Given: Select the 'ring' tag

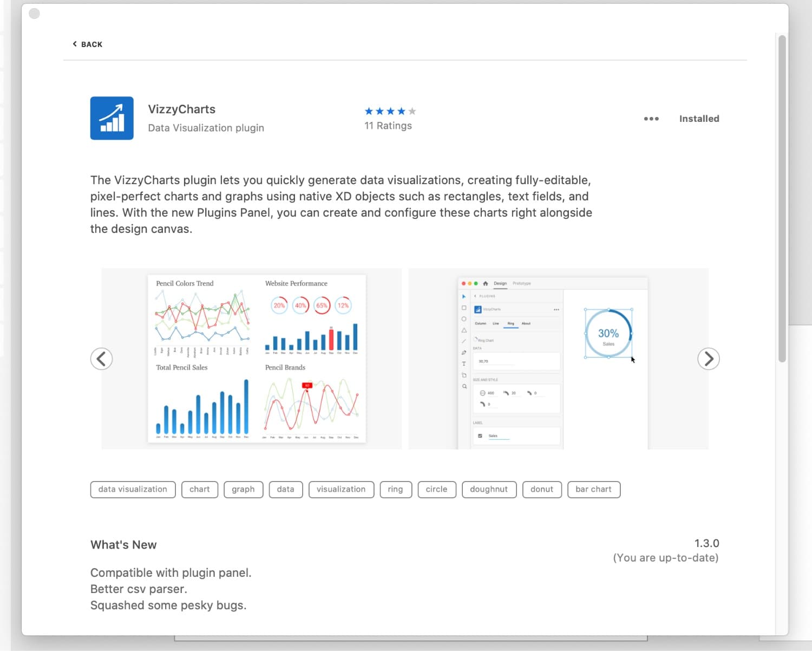Looking at the screenshot, I should point(395,489).
